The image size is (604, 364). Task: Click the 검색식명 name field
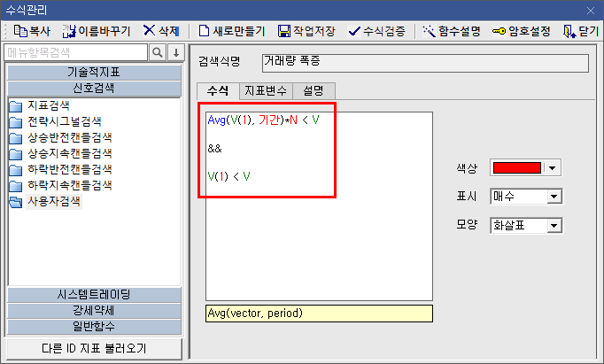coord(425,63)
